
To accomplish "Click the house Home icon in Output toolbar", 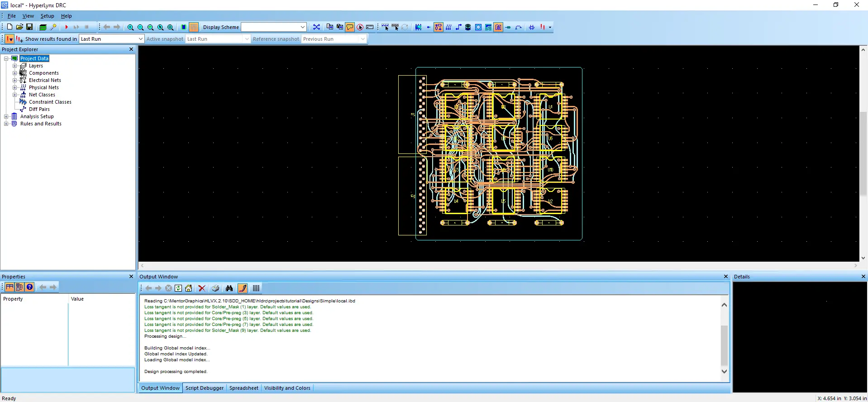I will click(189, 288).
